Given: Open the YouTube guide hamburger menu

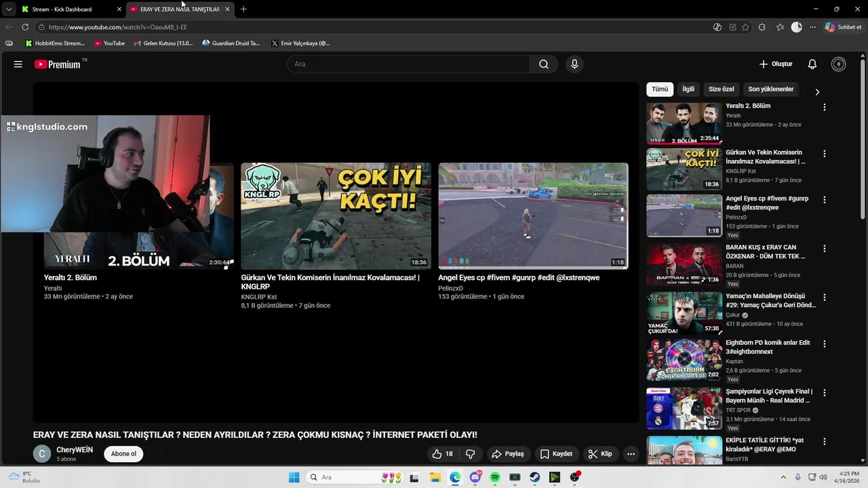Looking at the screenshot, I should click(x=18, y=64).
